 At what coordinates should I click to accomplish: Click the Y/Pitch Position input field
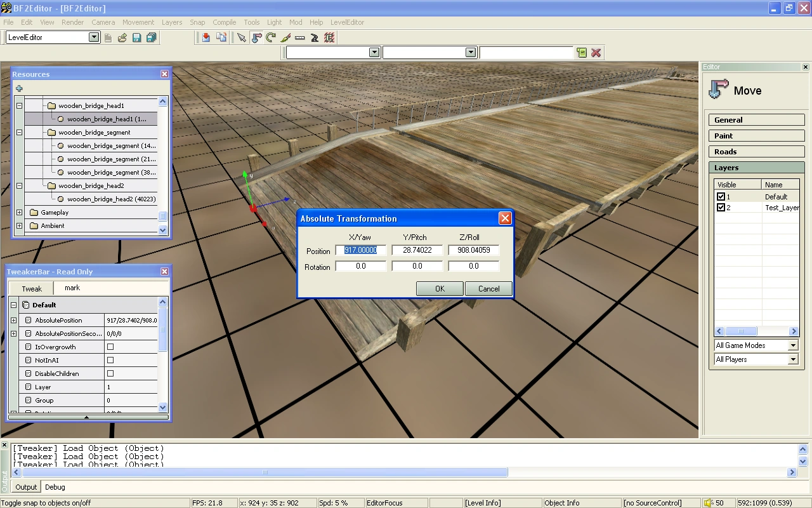click(x=417, y=250)
